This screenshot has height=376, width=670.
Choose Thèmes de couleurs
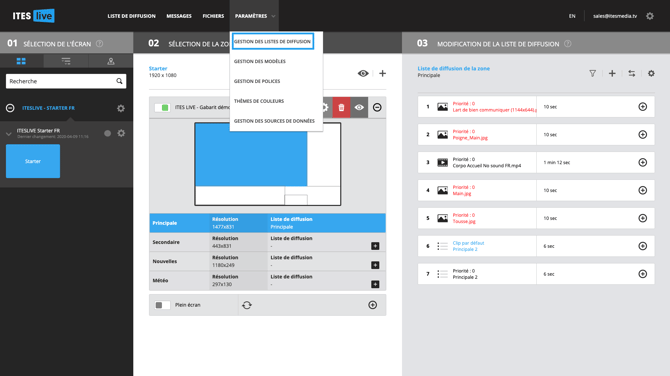(x=259, y=101)
